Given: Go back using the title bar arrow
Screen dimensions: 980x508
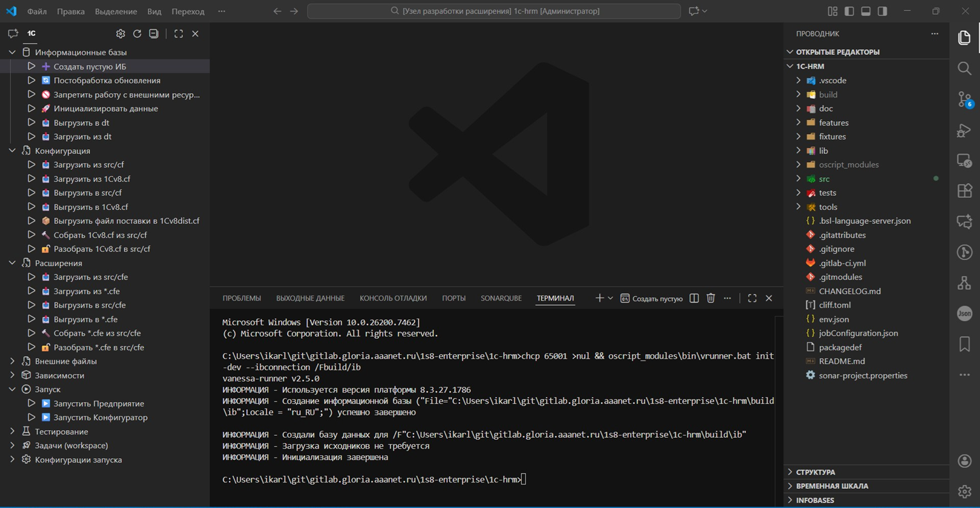Looking at the screenshot, I should [278, 11].
